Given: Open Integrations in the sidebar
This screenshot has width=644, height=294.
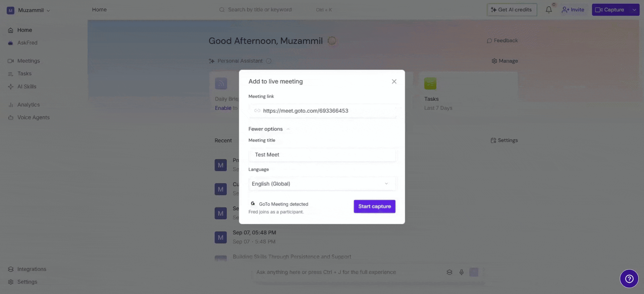Looking at the screenshot, I should point(27,269).
